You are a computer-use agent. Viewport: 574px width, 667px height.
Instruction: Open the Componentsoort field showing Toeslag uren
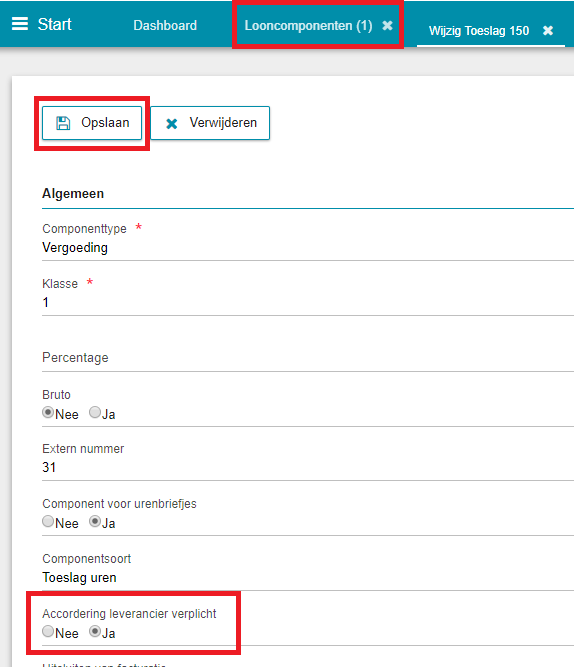coord(308,578)
